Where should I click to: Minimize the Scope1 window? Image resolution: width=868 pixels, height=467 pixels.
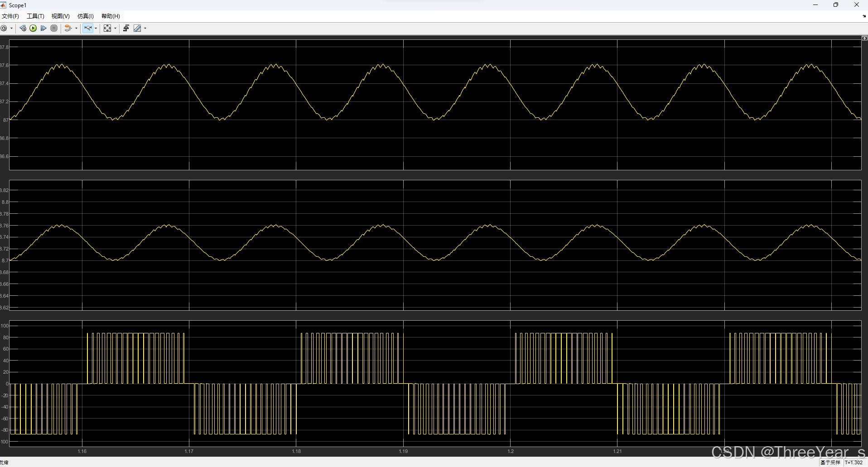(x=815, y=5)
